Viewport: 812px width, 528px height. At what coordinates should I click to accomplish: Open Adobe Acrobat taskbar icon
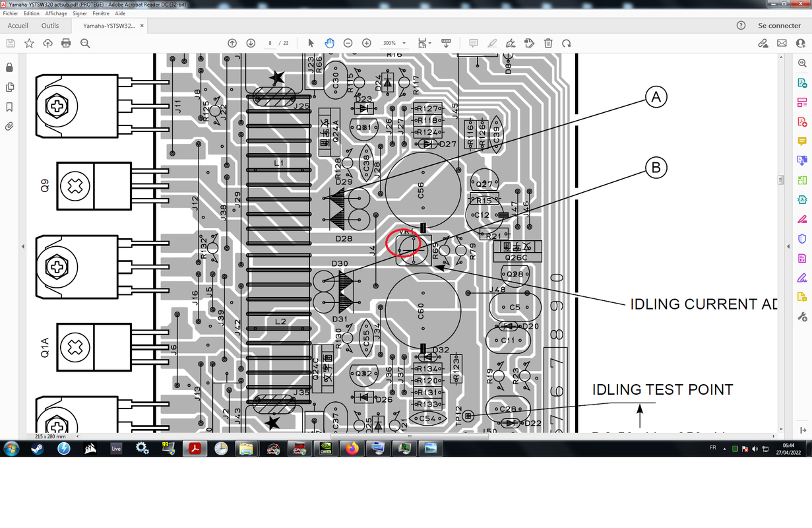(195, 448)
